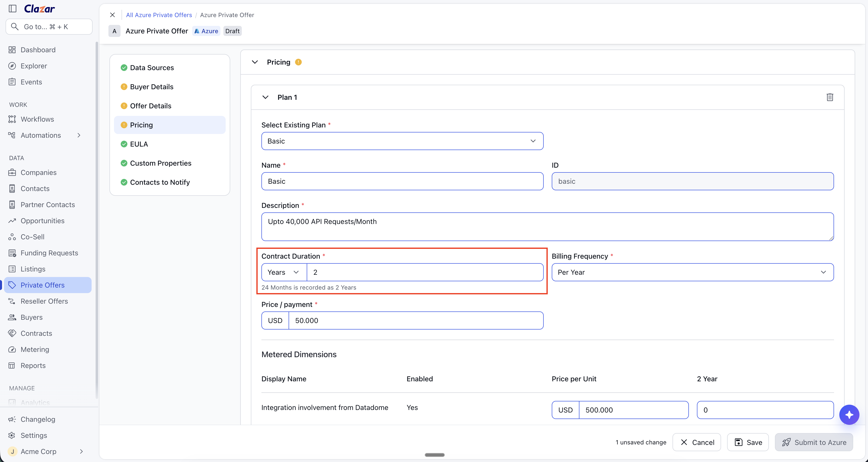This screenshot has height=462, width=868.
Task: Change the contract duration unit Years dropdown
Action: pyautogui.click(x=284, y=272)
